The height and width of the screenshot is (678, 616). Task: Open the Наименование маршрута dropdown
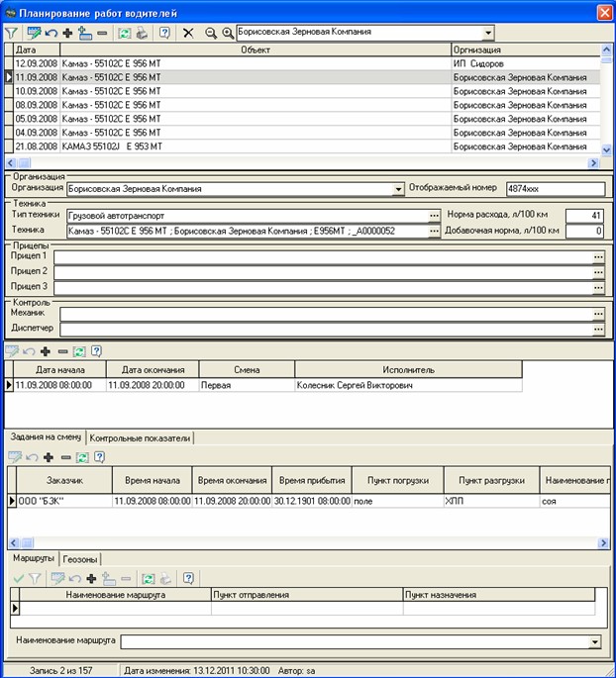tap(594, 641)
